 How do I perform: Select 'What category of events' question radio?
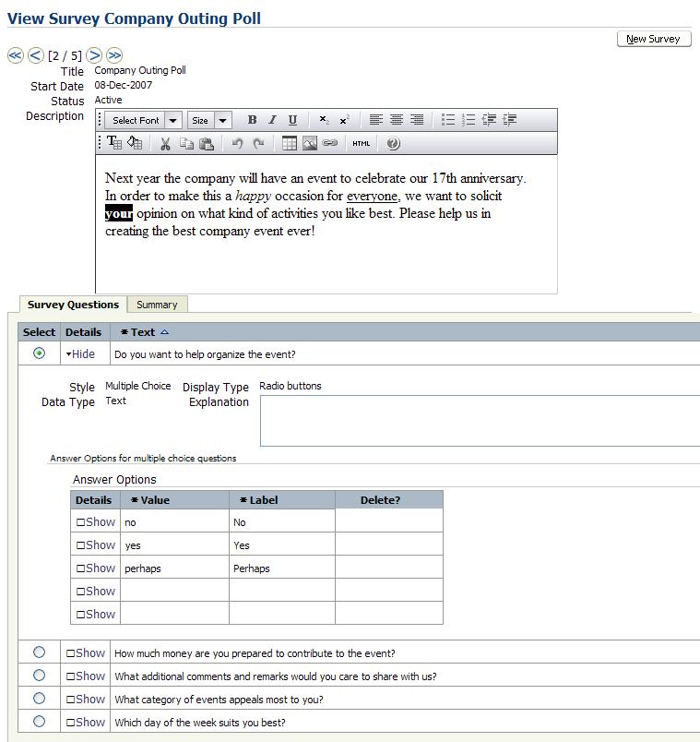click(40, 698)
